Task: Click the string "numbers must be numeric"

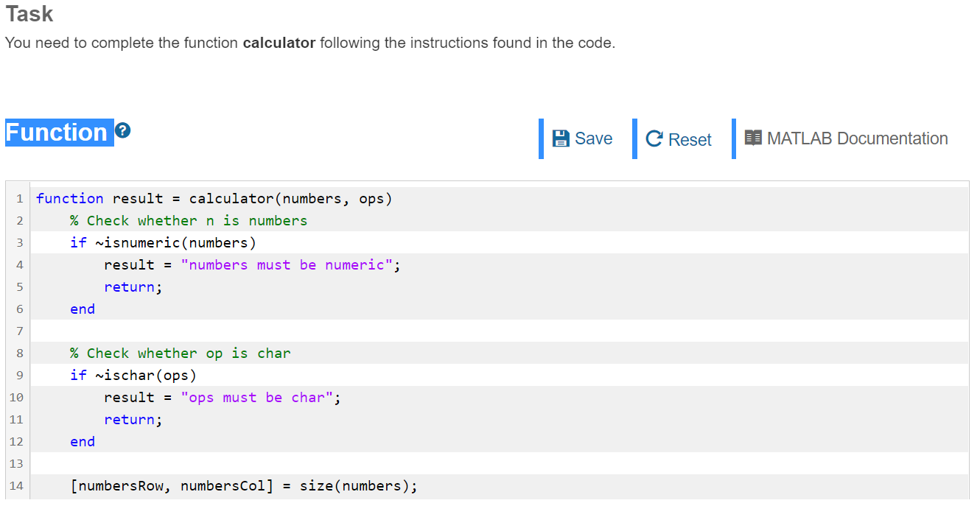Action: pyautogui.click(x=287, y=265)
